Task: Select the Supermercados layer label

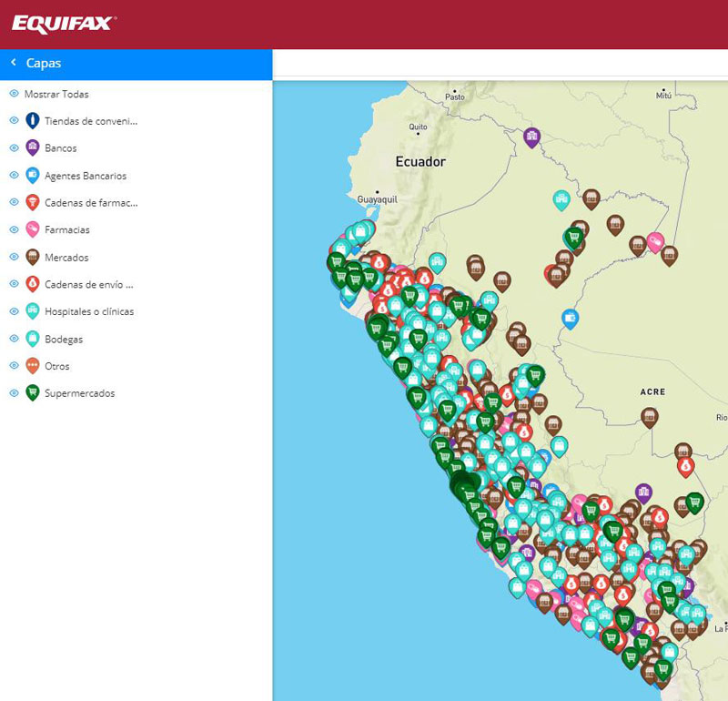Action: coord(80,393)
